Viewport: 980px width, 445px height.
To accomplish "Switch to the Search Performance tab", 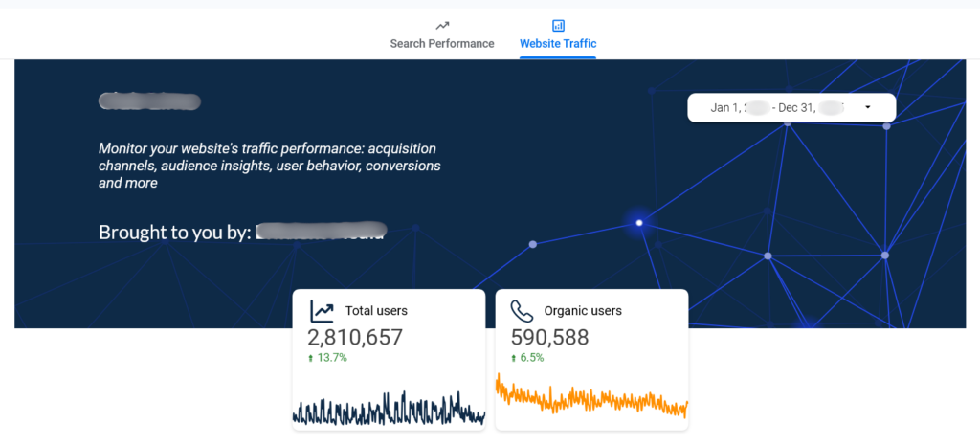I will pyautogui.click(x=442, y=35).
